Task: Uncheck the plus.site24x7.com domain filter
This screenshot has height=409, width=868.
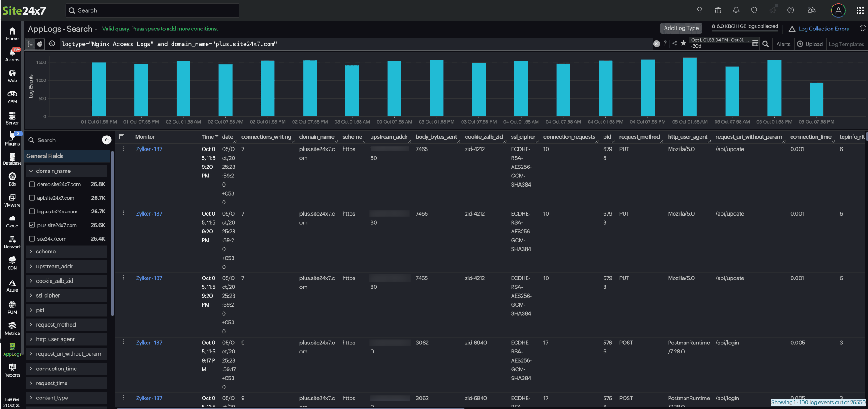Action: (x=32, y=225)
